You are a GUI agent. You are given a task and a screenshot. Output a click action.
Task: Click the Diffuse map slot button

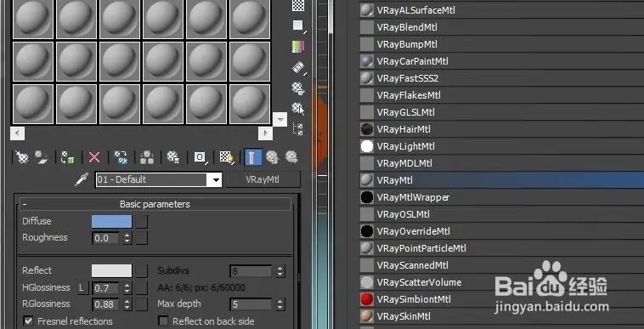click(x=142, y=221)
